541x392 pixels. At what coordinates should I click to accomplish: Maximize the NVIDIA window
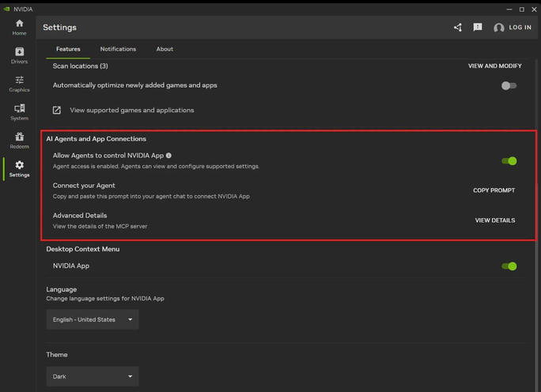pos(522,9)
